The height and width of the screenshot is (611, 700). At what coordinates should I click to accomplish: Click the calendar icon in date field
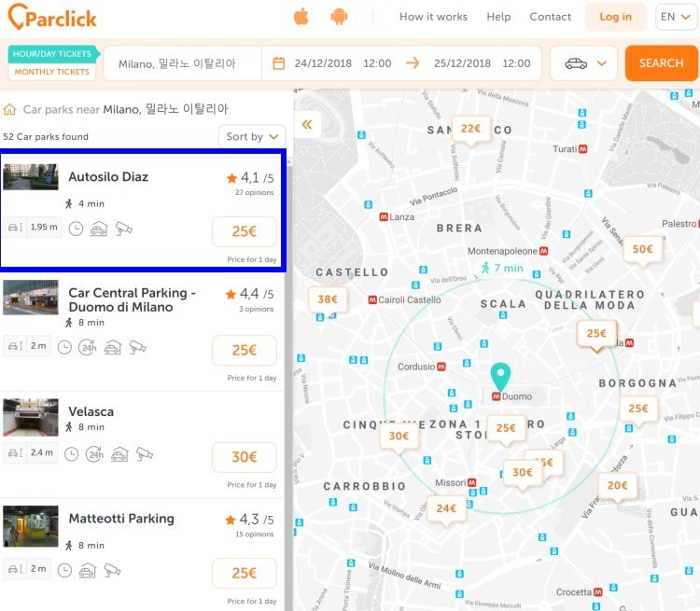pos(278,63)
